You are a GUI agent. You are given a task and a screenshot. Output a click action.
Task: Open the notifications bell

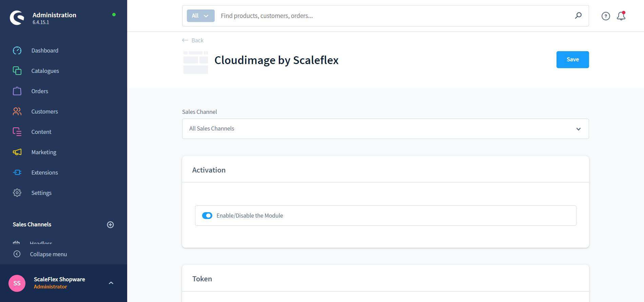[621, 16]
